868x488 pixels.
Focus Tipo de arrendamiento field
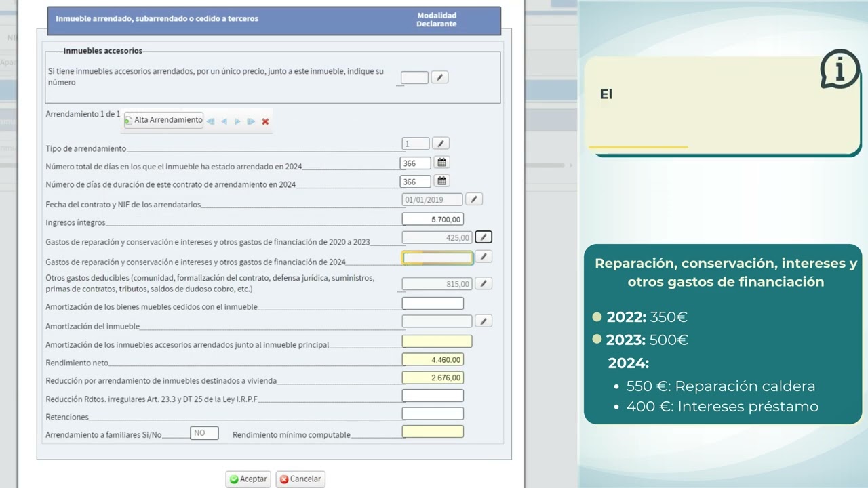coord(416,144)
